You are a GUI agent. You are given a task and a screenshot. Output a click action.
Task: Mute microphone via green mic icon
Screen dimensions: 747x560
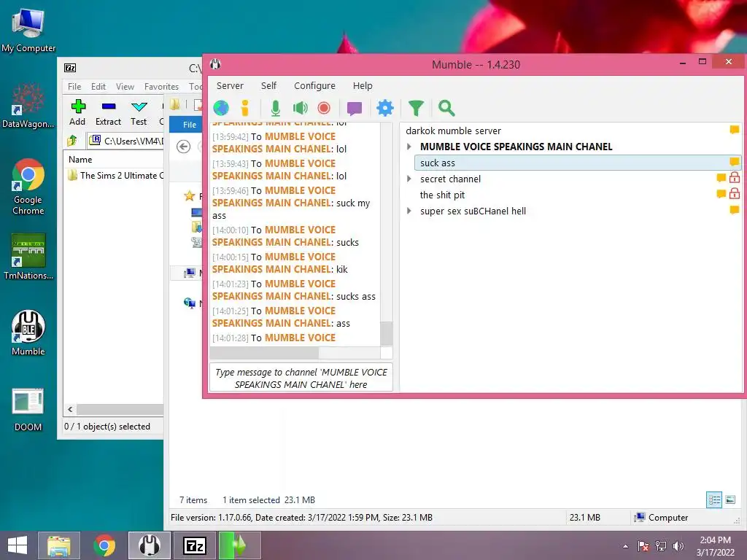tap(275, 108)
